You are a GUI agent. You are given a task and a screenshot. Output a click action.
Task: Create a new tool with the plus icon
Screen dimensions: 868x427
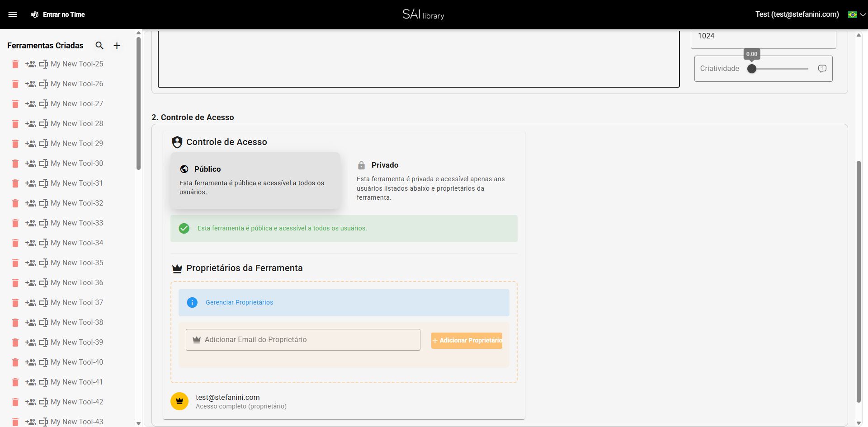point(117,46)
